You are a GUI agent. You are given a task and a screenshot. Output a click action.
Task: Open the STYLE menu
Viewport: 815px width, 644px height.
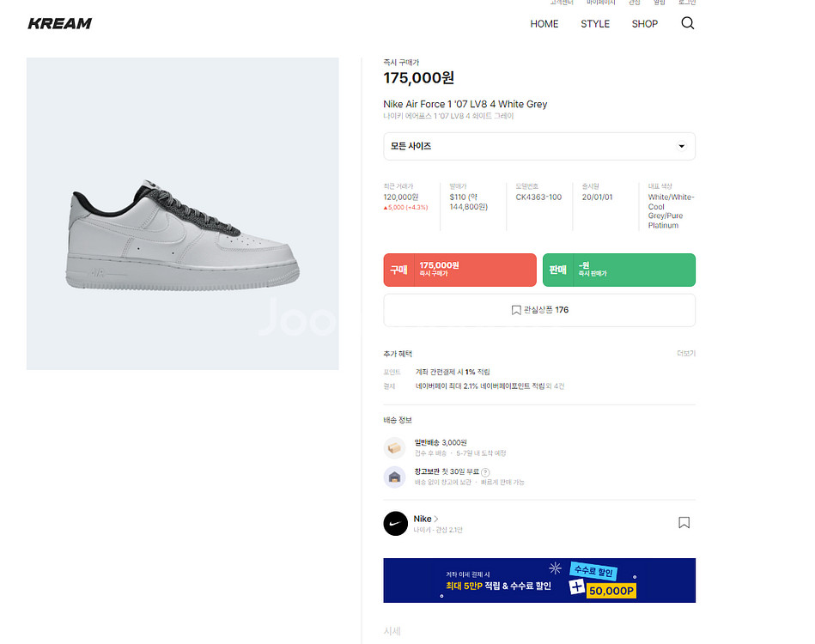tap(594, 24)
